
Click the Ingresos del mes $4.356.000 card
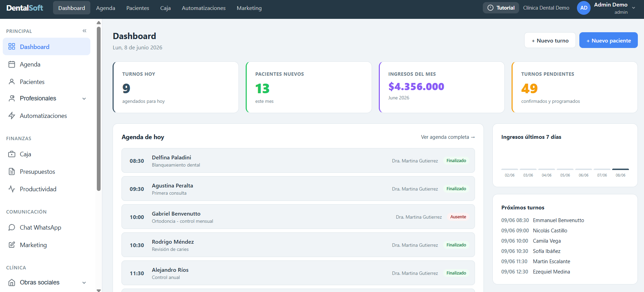[441, 87]
